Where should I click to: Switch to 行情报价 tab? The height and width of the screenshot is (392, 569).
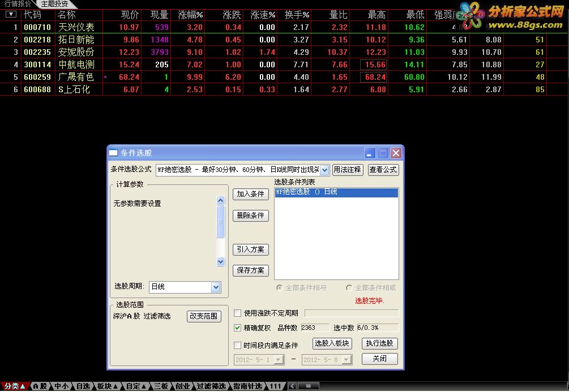(x=18, y=3)
